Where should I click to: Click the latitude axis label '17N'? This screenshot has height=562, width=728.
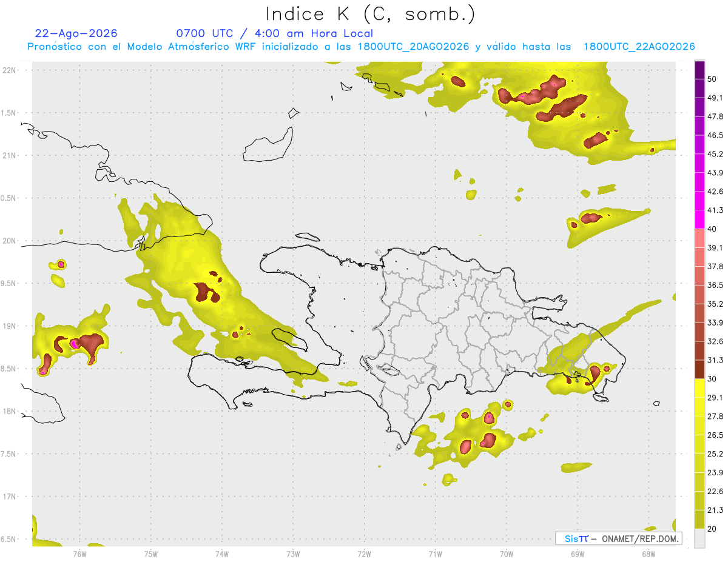pos(10,497)
